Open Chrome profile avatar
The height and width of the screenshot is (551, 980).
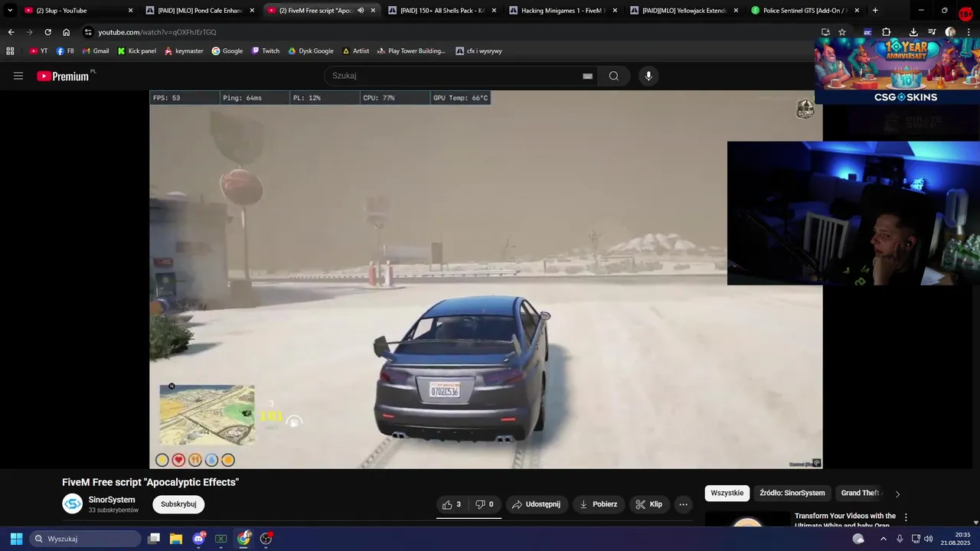point(950,32)
